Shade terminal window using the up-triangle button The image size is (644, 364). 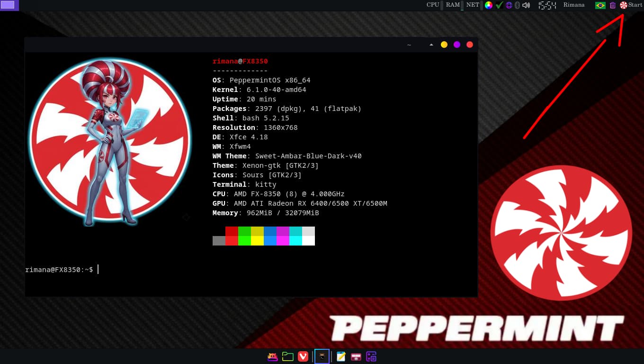pos(431,45)
